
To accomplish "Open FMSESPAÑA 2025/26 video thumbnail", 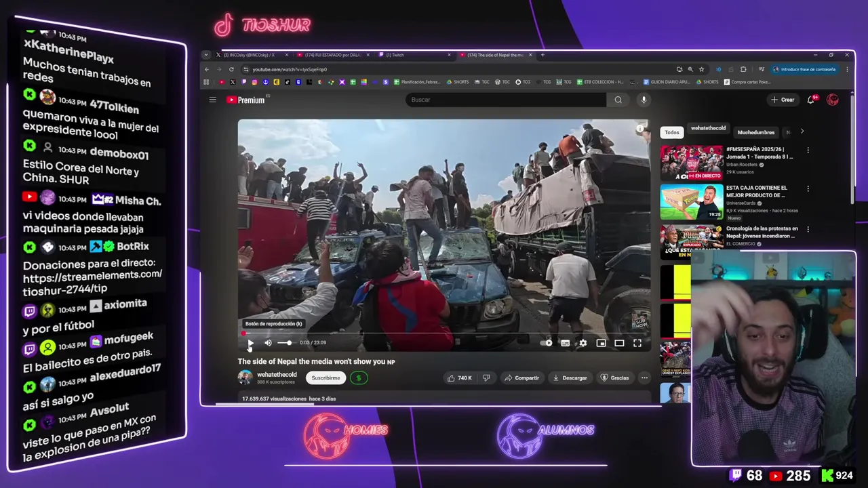I will pos(692,162).
